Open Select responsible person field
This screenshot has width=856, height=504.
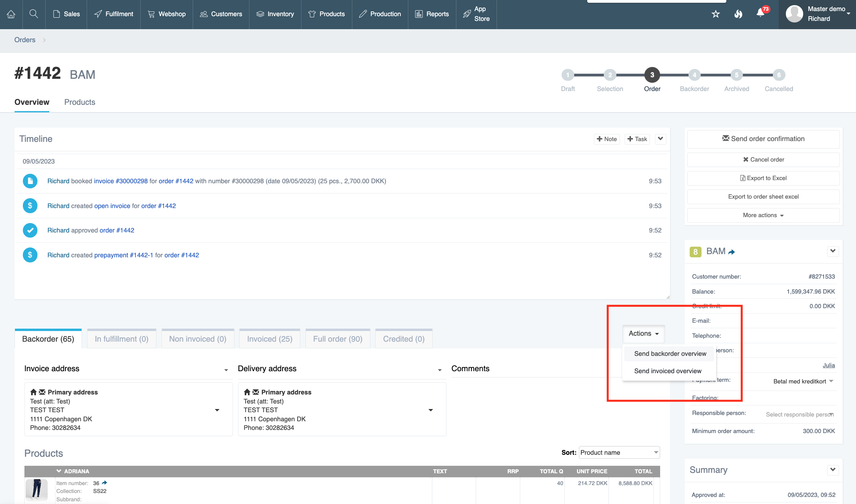[x=799, y=414]
